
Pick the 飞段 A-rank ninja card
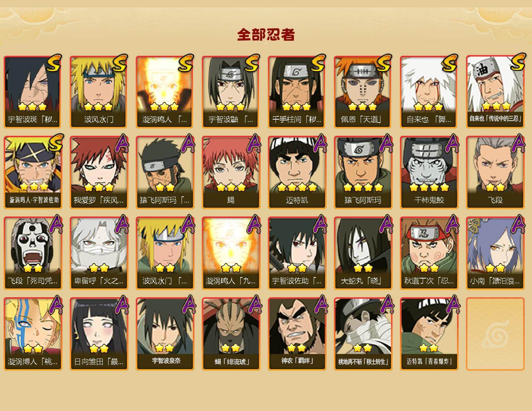pos(495,172)
